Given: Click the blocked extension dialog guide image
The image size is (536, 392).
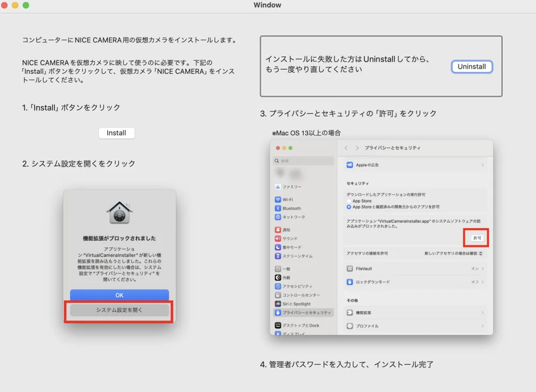Looking at the screenshot, I should point(120,256).
